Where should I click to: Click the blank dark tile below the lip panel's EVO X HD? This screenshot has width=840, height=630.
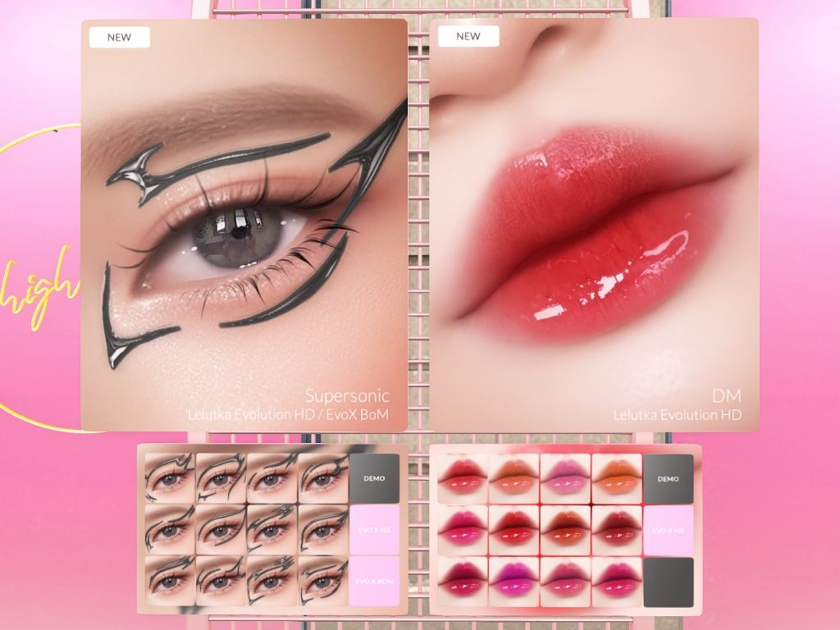coord(668,582)
